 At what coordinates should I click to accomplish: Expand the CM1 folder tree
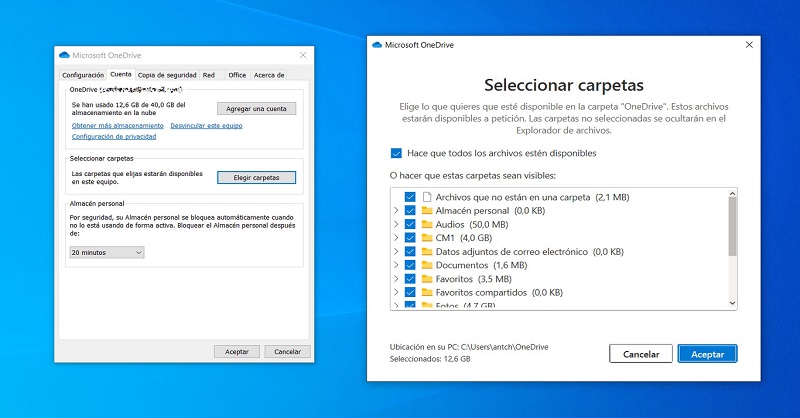396,237
